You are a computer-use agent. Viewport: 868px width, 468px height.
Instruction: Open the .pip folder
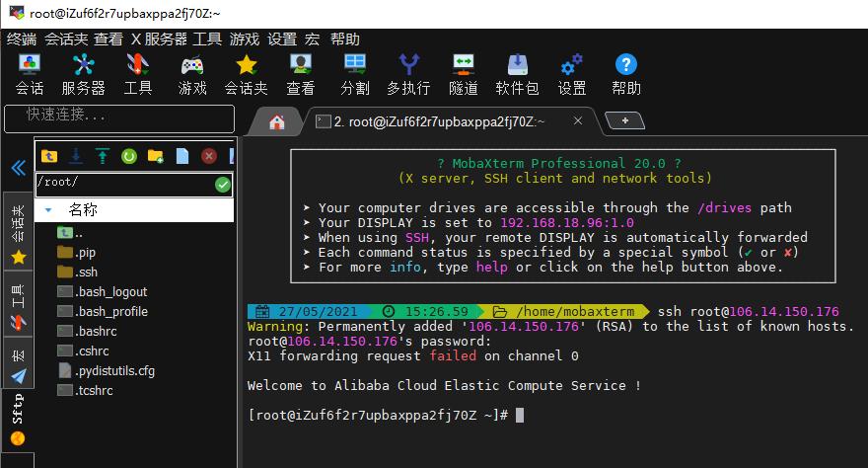pyautogui.click(x=76, y=253)
